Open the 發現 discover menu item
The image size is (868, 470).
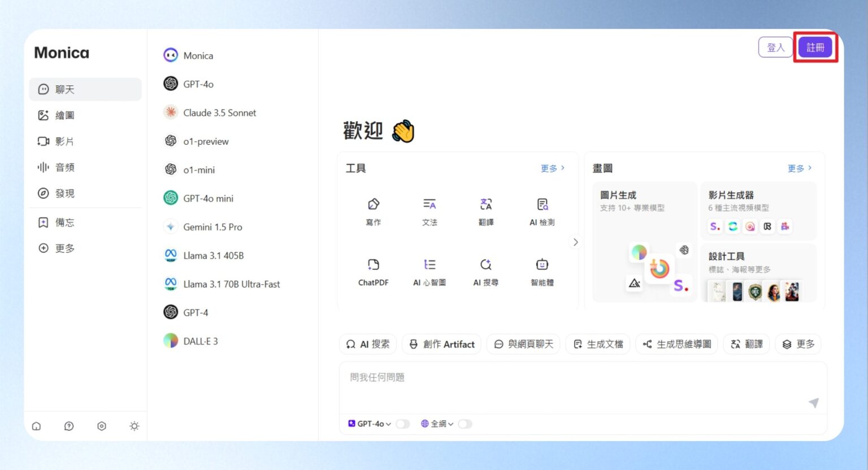tap(64, 193)
